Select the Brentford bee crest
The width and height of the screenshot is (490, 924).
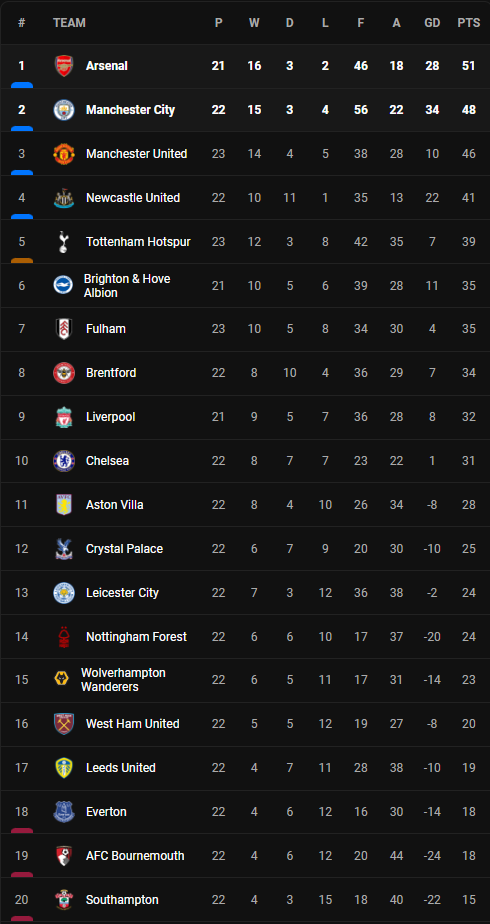point(64,373)
